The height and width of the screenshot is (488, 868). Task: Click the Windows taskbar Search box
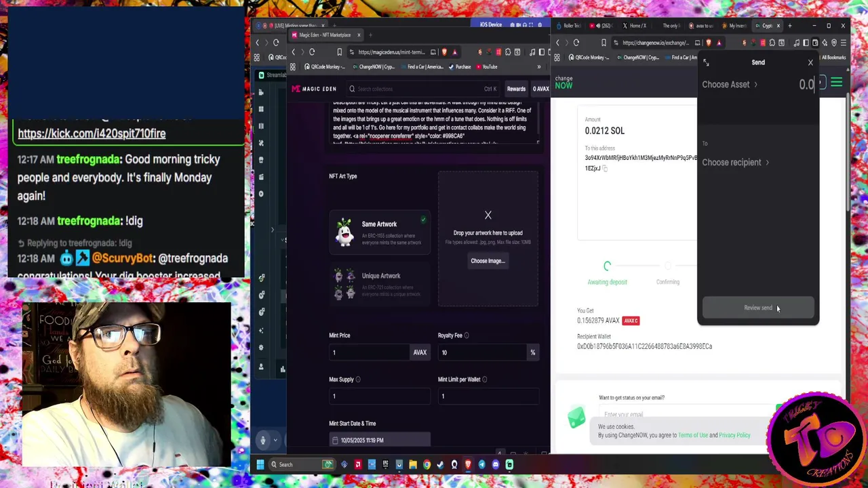pyautogui.click(x=302, y=464)
